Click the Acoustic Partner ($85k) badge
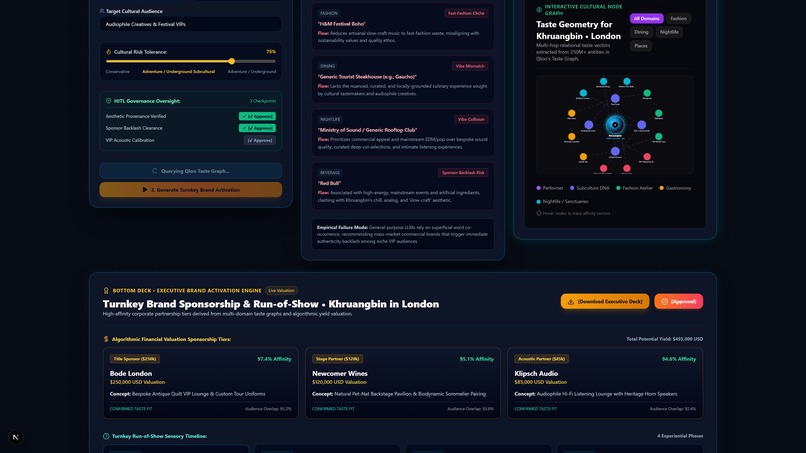 541,359
